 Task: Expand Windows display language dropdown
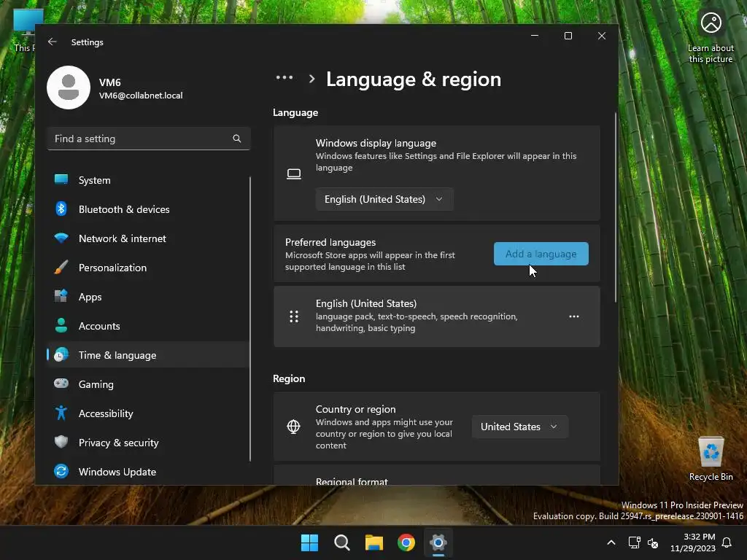(x=384, y=199)
